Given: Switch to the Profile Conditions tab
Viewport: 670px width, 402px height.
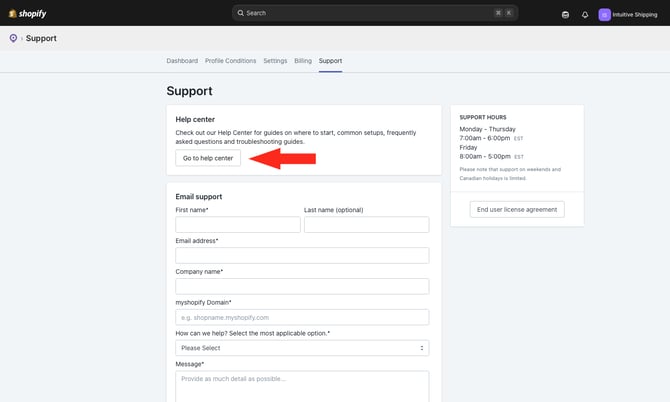Looking at the screenshot, I should click(230, 61).
